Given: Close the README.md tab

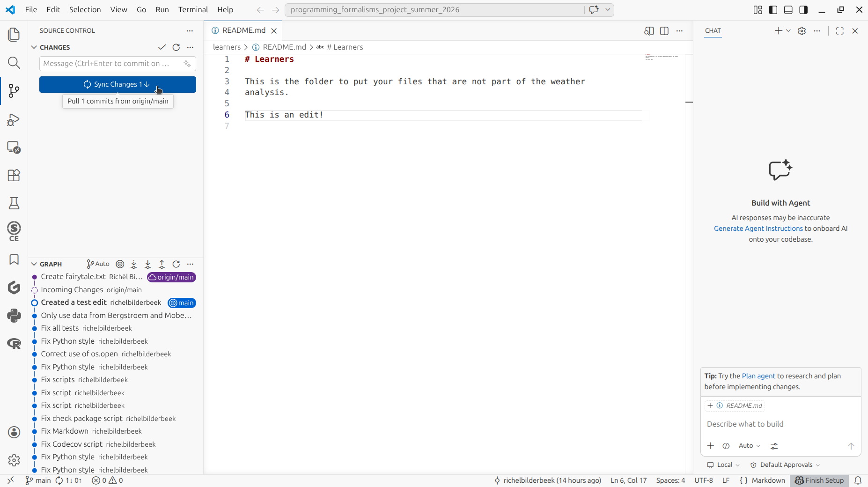Looking at the screenshot, I should tap(274, 31).
